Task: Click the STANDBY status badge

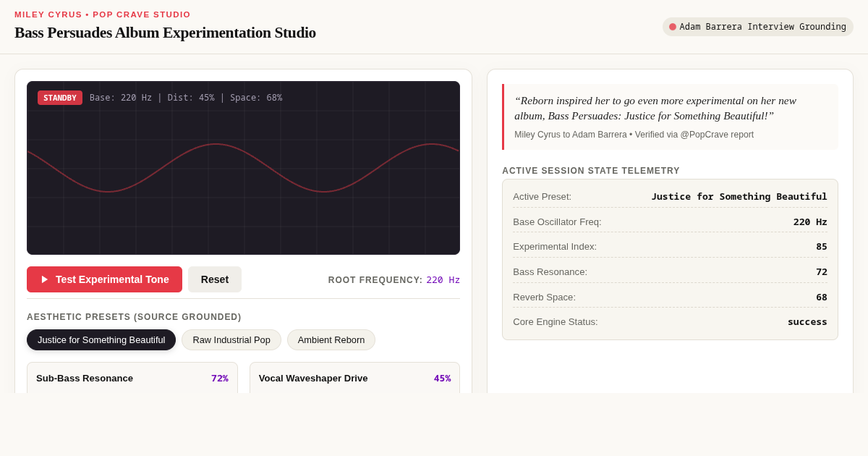Action: click(60, 98)
